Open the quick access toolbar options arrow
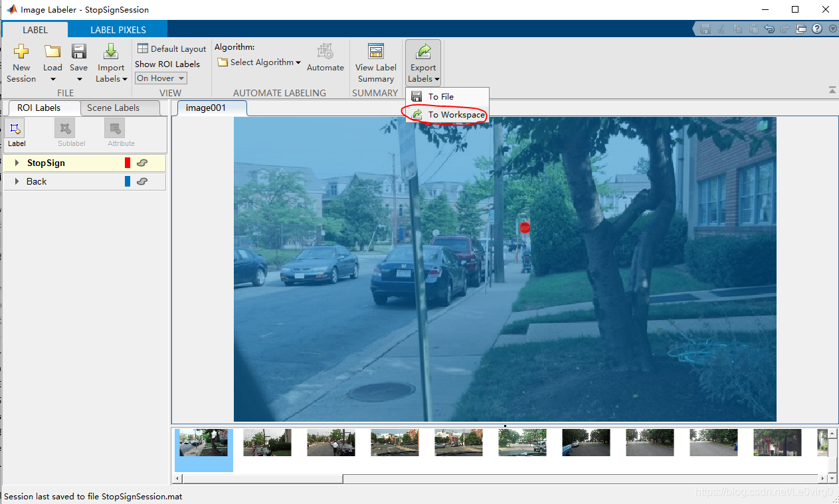 pos(832,29)
